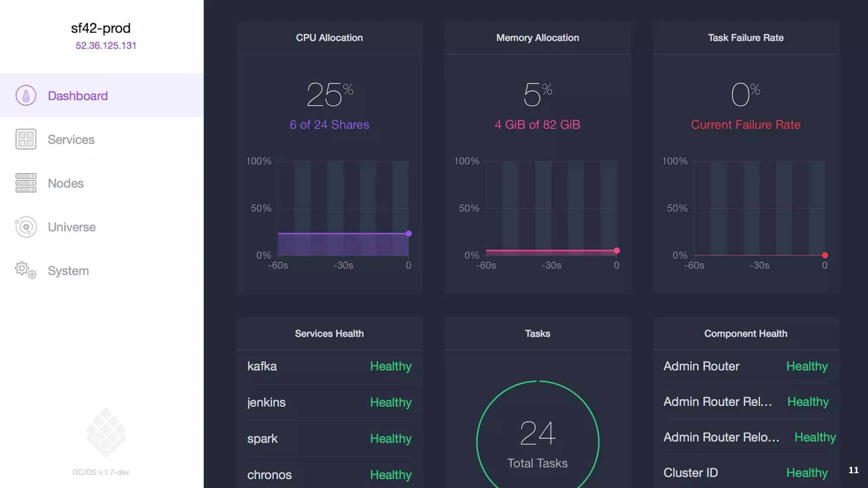Click the Nodes server-stack icon
The height and width of the screenshot is (488, 868).
(x=26, y=183)
